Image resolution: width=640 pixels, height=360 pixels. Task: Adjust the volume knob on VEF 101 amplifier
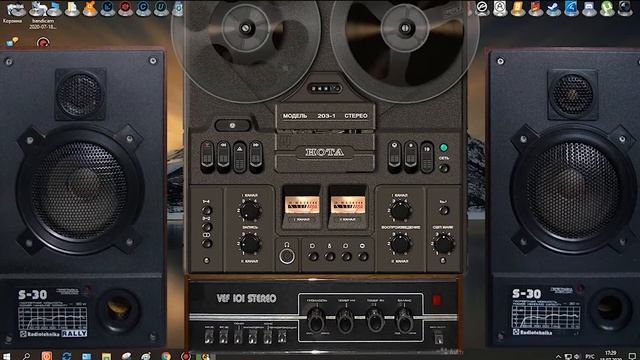pyautogui.click(x=316, y=320)
